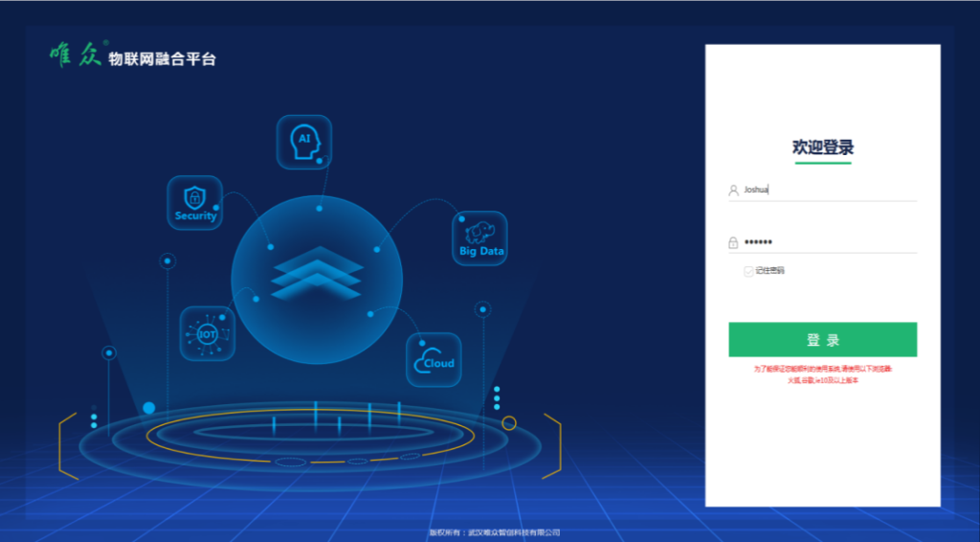Viewport: 980px width, 542px height.
Task: Click the yellow ring on the platform
Action: [509, 423]
